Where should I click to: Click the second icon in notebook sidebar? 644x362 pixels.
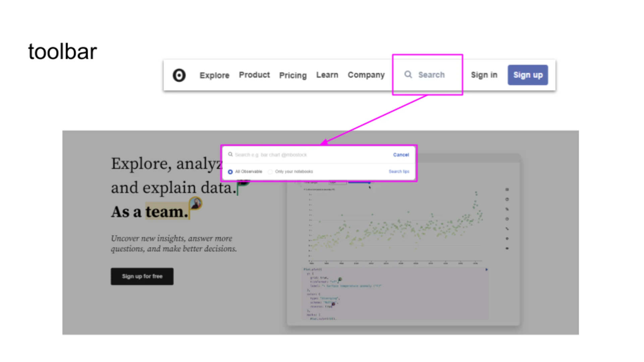(507, 199)
